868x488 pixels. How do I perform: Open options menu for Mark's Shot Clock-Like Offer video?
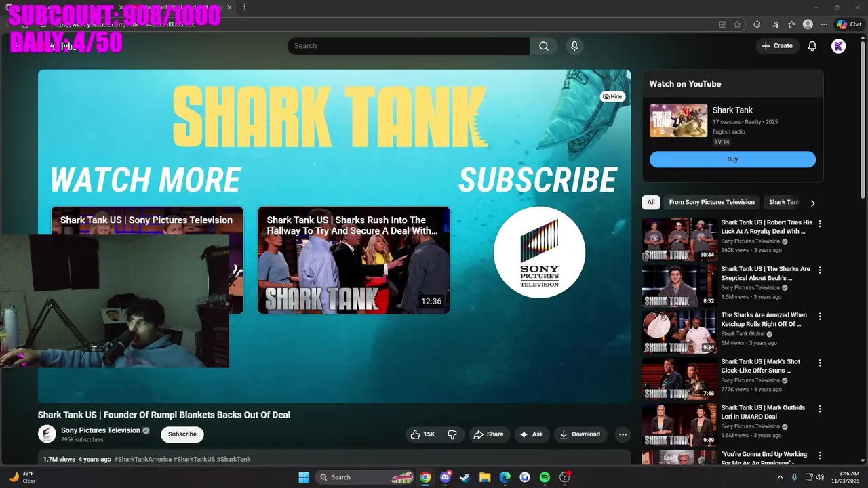[820, 363]
